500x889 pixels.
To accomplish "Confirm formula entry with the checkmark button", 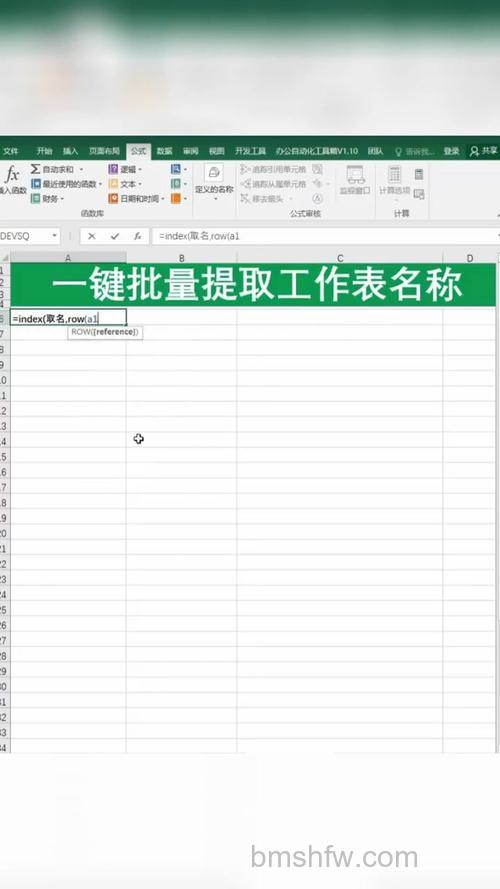I will [x=115, y=236].
